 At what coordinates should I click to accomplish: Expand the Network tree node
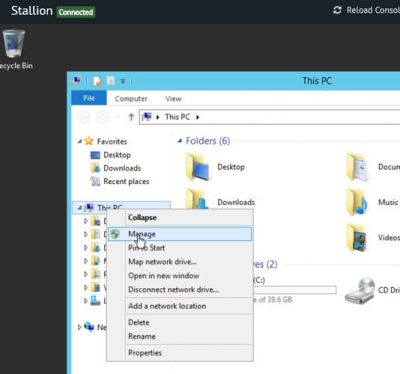pyautogui.click(x=79, y=327)
